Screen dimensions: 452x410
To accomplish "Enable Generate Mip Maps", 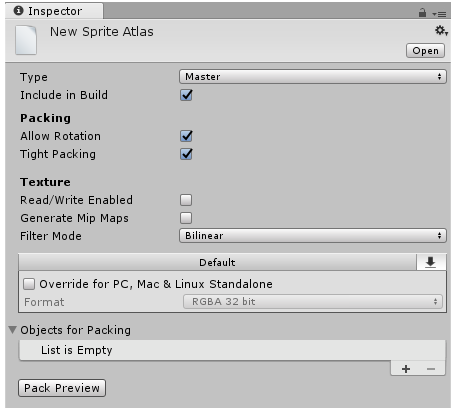I will pyautogui.click(x=186, y=218).
